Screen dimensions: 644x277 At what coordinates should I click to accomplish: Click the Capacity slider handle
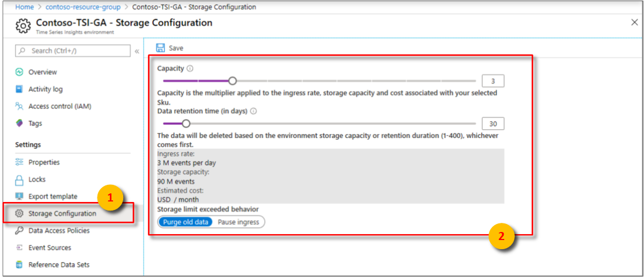tap(232, 81)
